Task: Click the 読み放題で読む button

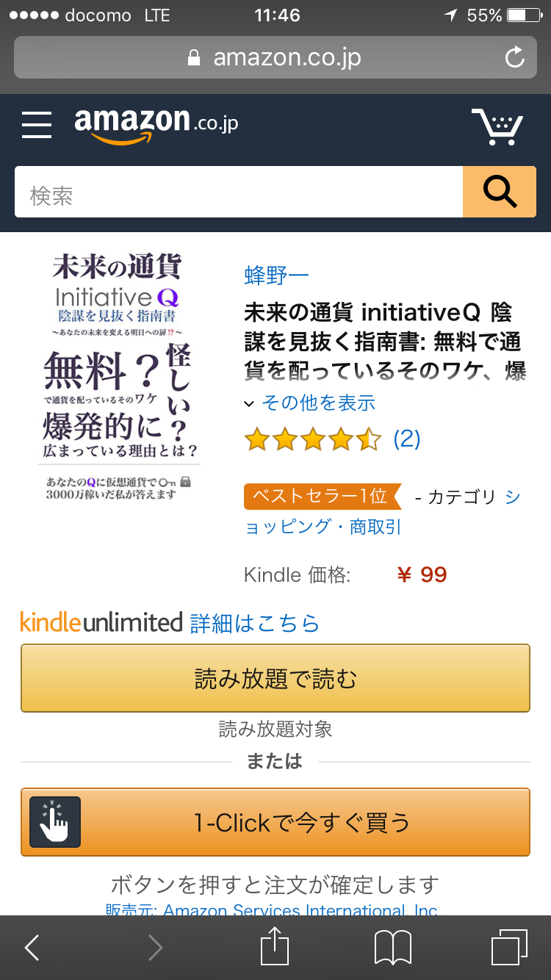Action: coord(275,678)
